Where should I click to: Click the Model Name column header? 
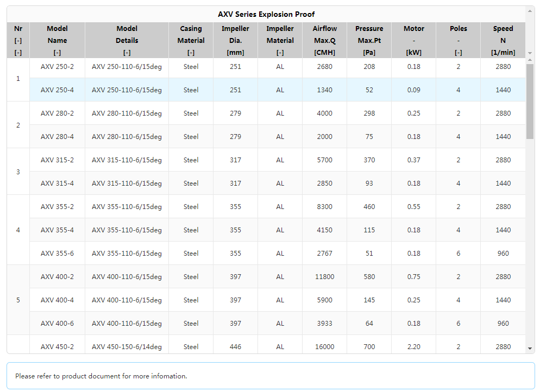pos(57,40)
